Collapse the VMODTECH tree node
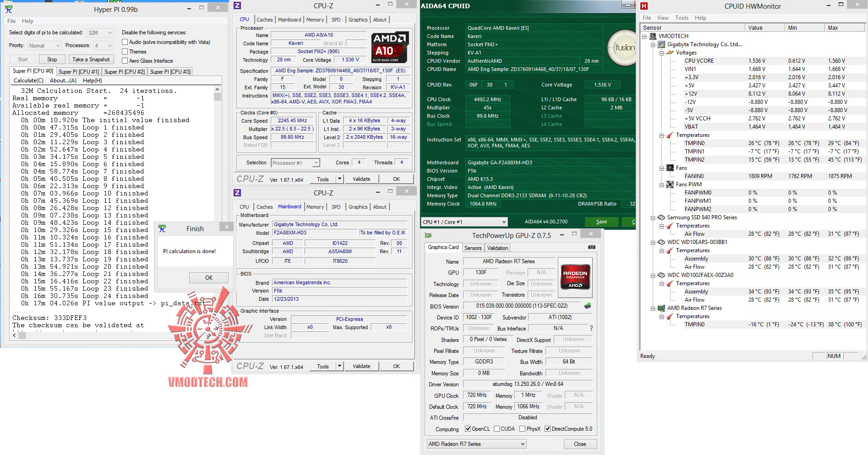Screen dimensions: 868x455 click(x=644, y=36)
